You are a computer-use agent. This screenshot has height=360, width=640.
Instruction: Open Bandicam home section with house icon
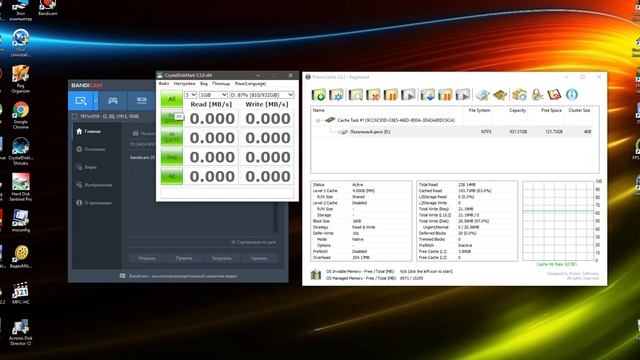click(x=88, y=131)
